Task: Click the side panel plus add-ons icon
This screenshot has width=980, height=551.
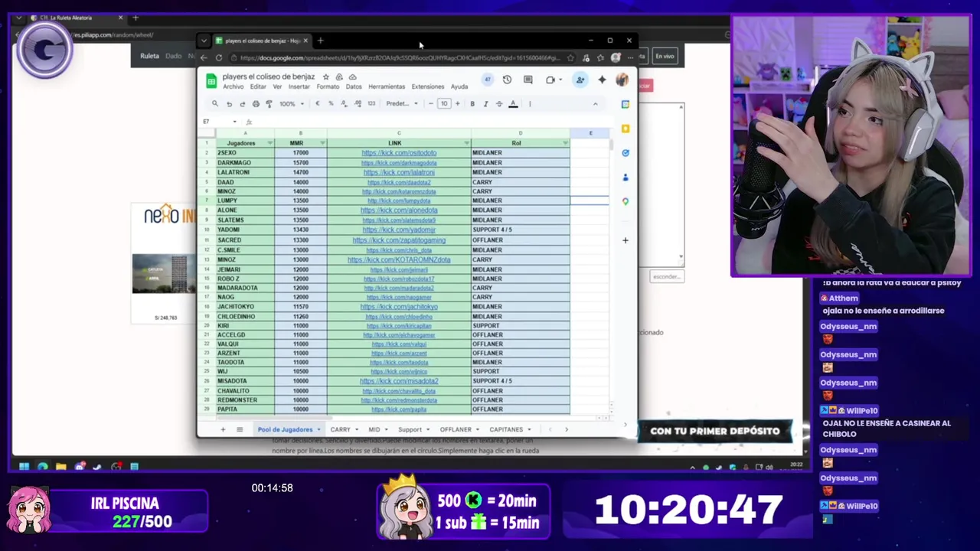Action: pos(626,240)
